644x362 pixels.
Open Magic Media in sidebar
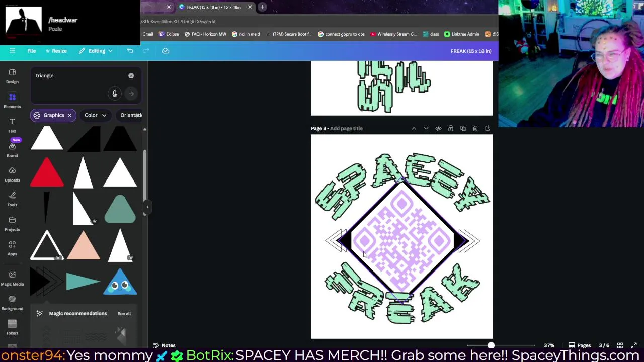[x=12, y=278]
